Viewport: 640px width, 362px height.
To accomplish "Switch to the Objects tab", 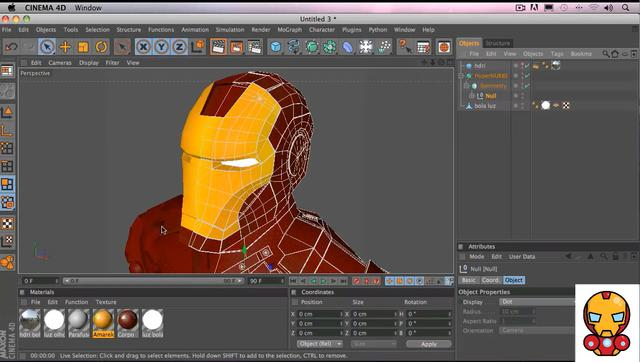I will click(469, 43).
